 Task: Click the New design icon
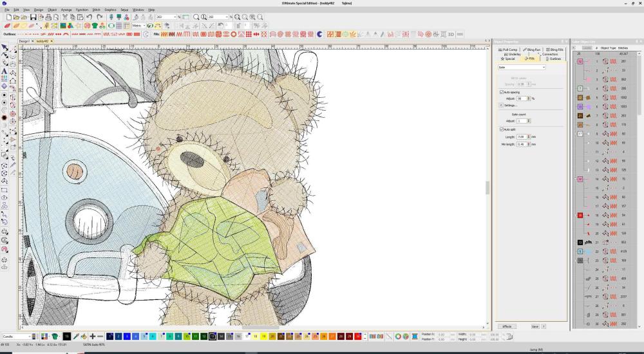point(8,17)
